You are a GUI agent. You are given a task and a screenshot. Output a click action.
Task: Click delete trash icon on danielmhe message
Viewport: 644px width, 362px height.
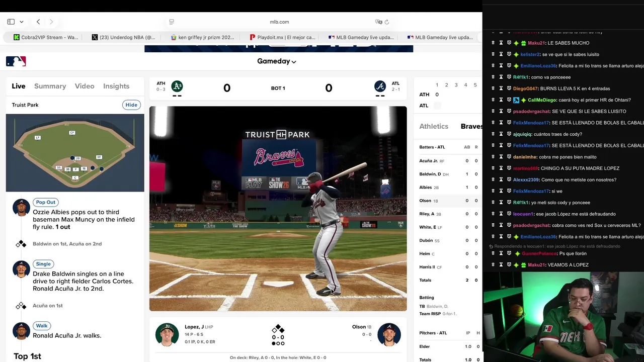point(493,157)
